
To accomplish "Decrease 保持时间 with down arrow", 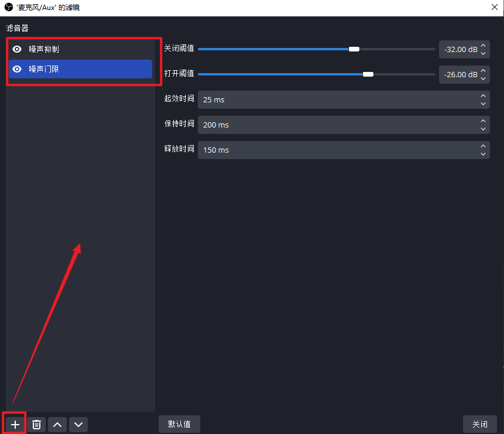I will tap(483, 129).
